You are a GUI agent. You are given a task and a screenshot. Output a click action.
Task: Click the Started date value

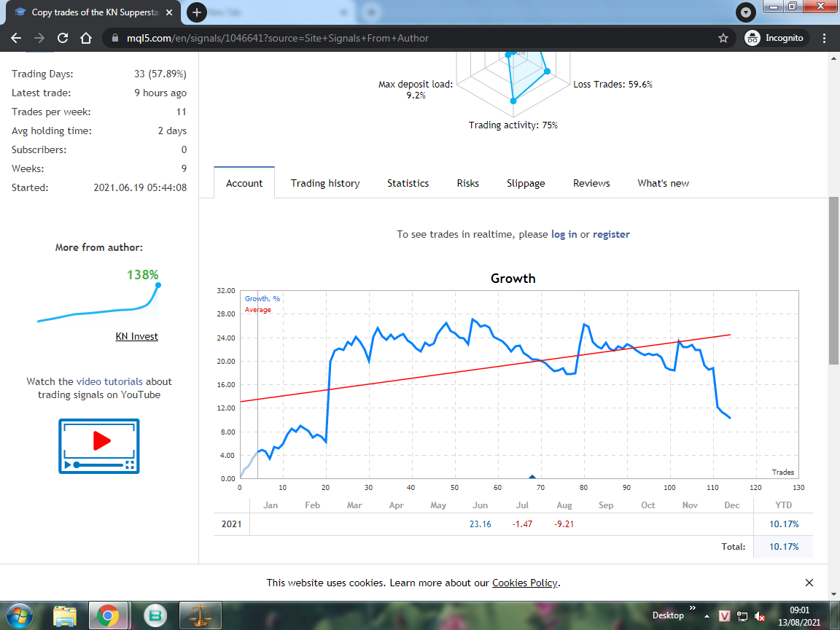click(140, 187)
